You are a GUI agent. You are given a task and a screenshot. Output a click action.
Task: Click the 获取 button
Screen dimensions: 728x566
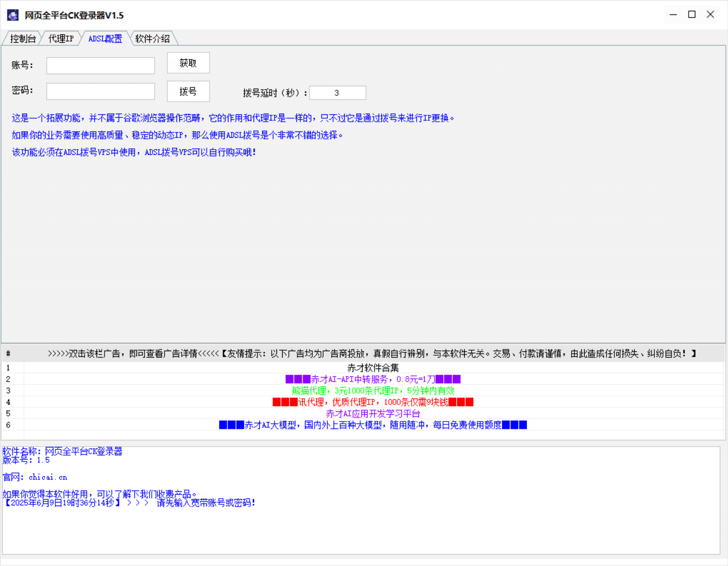(x=188, y=63)
